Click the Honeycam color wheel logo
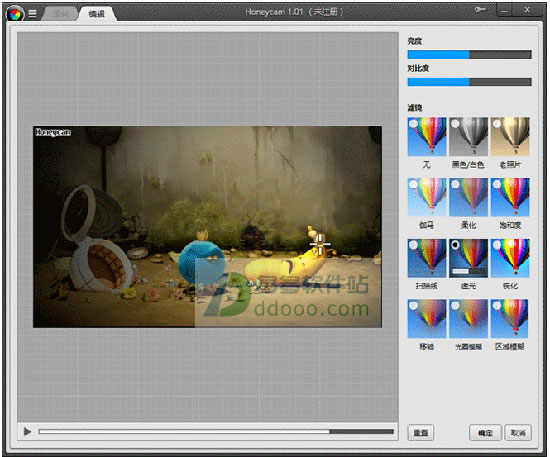The image size is (550, 457). click(15, 14)
